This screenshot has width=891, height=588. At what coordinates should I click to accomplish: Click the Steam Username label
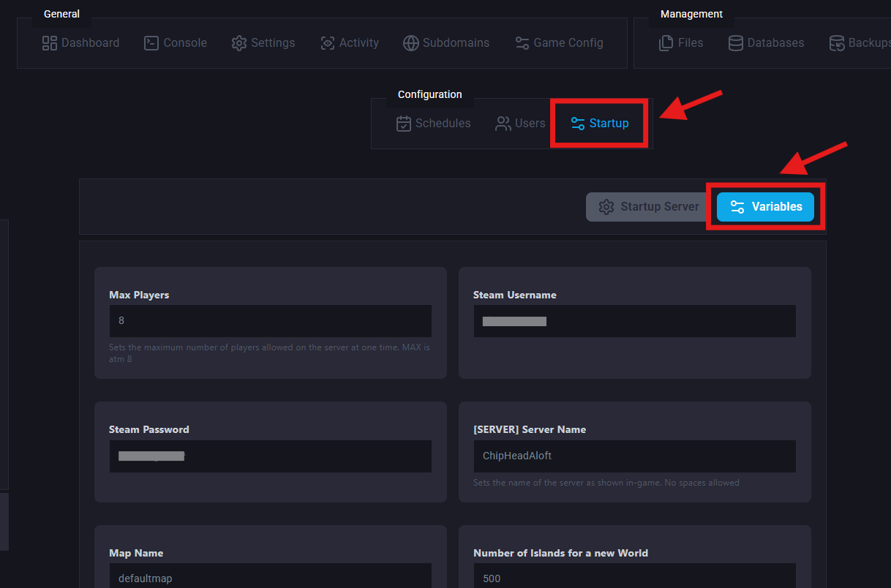pyautogui.click(x=515, y=295)
